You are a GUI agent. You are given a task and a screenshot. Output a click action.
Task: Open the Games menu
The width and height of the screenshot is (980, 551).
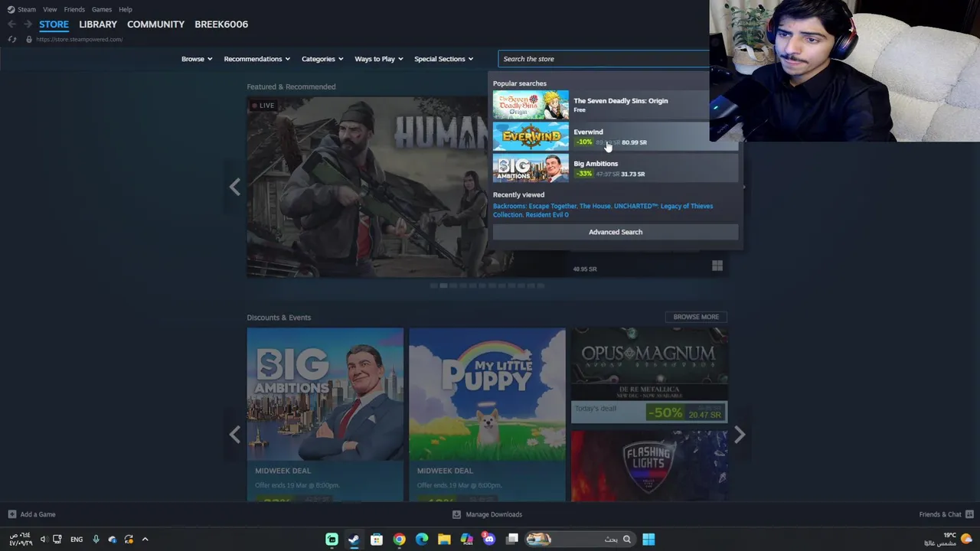pos(102,9)
